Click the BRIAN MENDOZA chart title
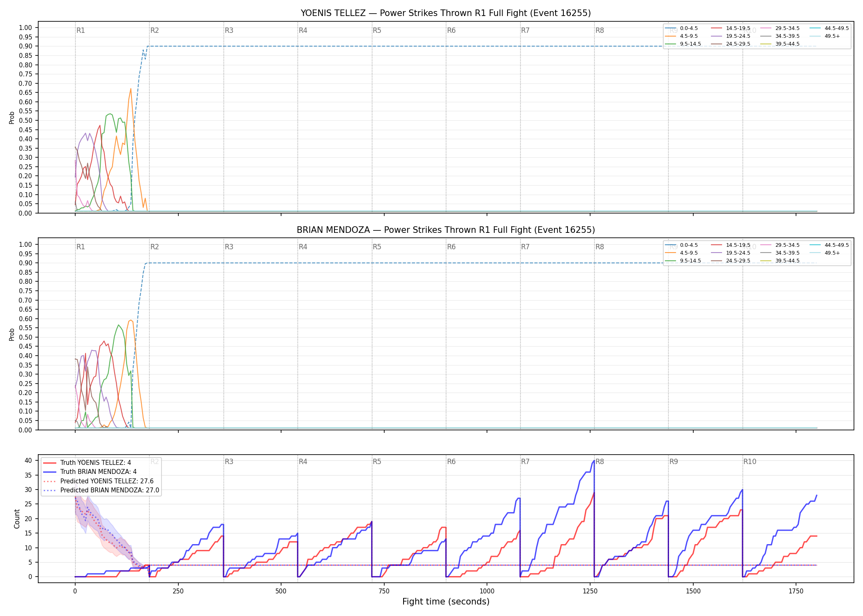The image size is (863, 616). pyautogui.click(x=446, y=230)
